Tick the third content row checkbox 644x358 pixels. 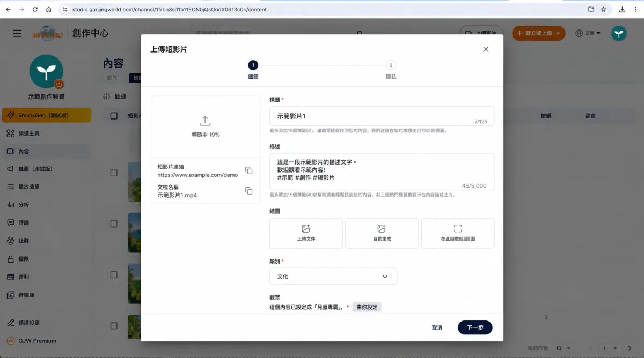click(114, 274)
